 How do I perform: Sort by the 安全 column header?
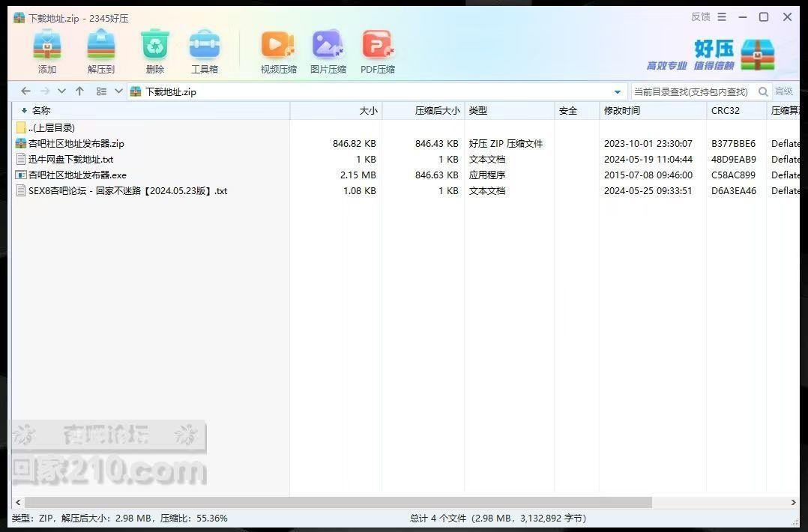coord(576,111)
